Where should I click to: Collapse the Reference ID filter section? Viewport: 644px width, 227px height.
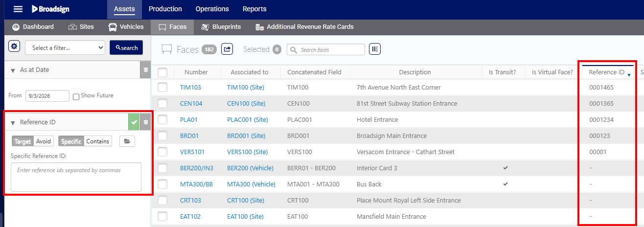pos(13,123)
